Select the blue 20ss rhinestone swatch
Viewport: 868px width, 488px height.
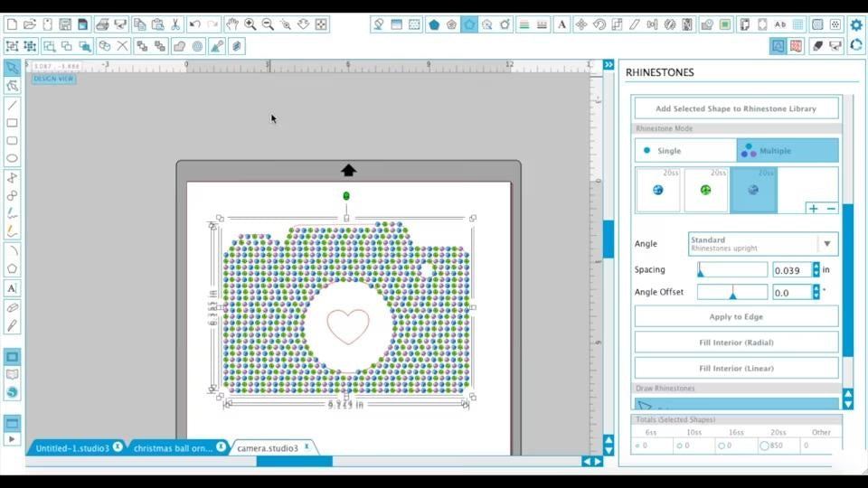point(658,191)
